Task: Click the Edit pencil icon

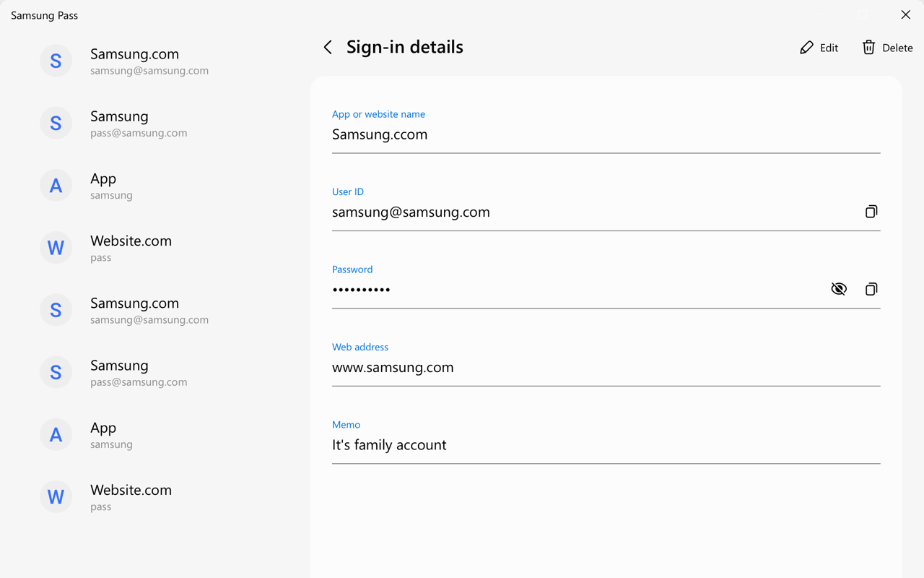Action: 806,48
